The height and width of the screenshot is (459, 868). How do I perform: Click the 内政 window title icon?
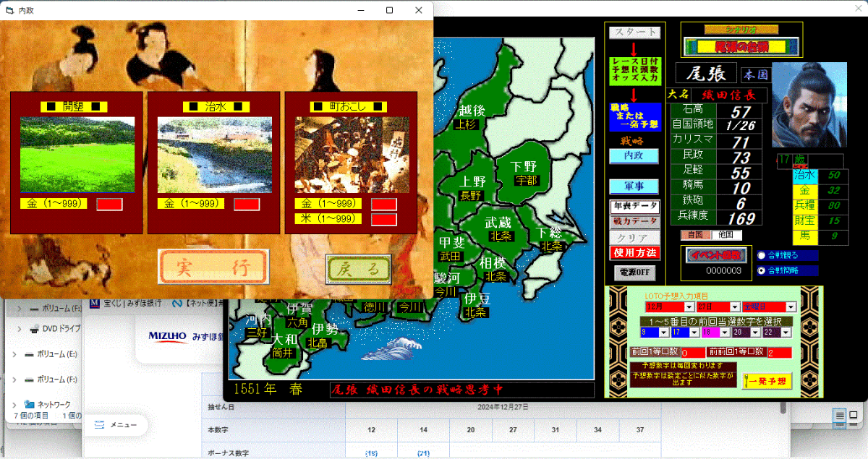click(x=10, y=11)
